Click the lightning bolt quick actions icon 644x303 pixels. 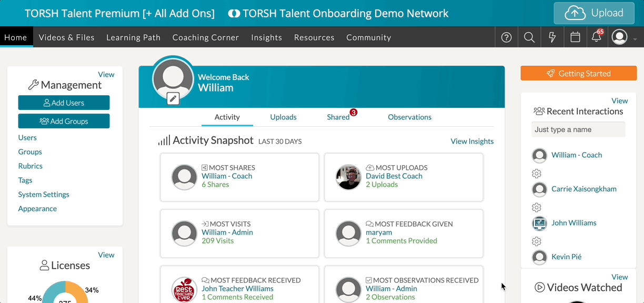pos(552,37)
